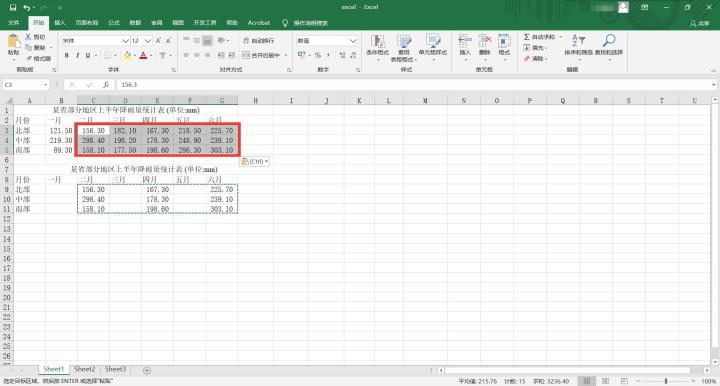The width and height of the screenshot is (720, 386).
Task: Toggle bold formatting
Action: coord(67,56)
